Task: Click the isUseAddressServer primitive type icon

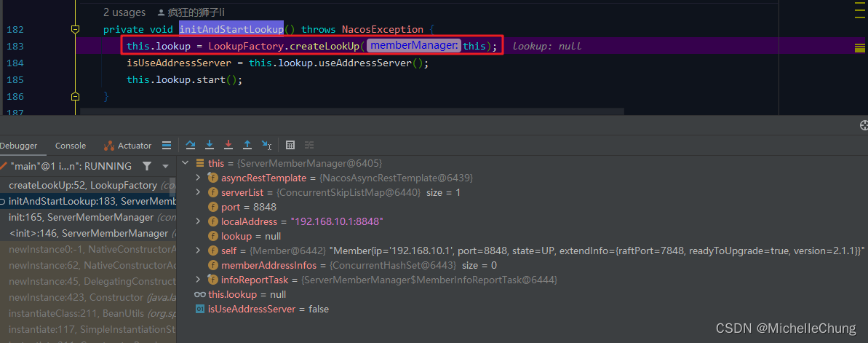Action: [x=200, y=309]
